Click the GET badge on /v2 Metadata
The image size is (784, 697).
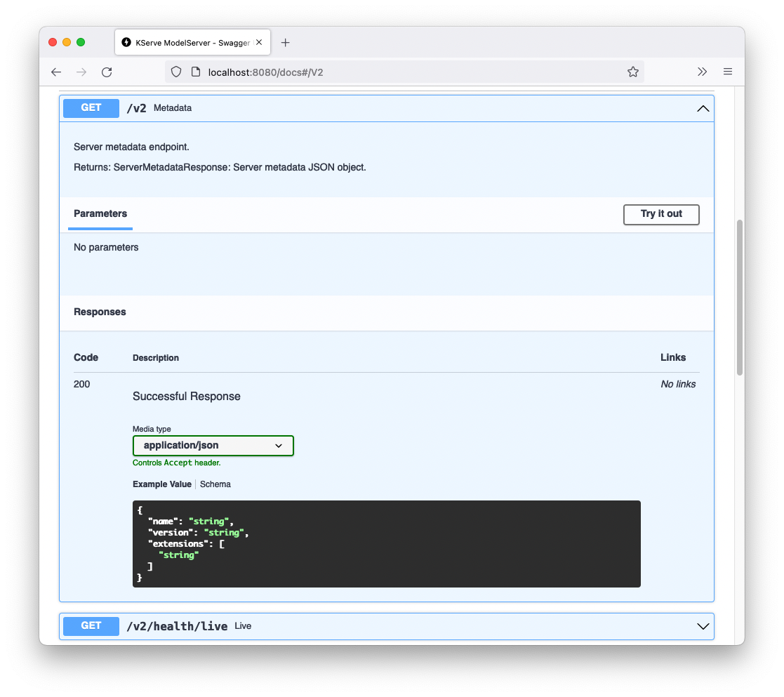pyautogui.click(x=91, y=108)
